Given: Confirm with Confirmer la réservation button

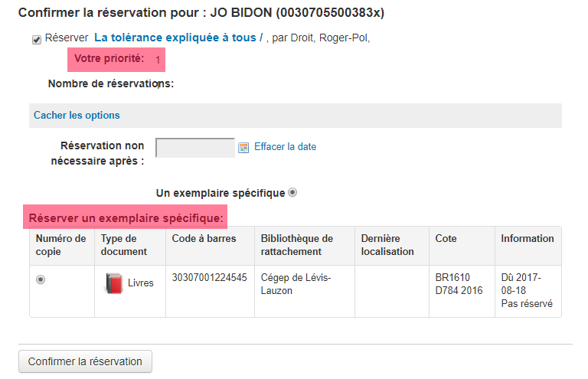Looking at the screenshot, I should coord(85,361).
